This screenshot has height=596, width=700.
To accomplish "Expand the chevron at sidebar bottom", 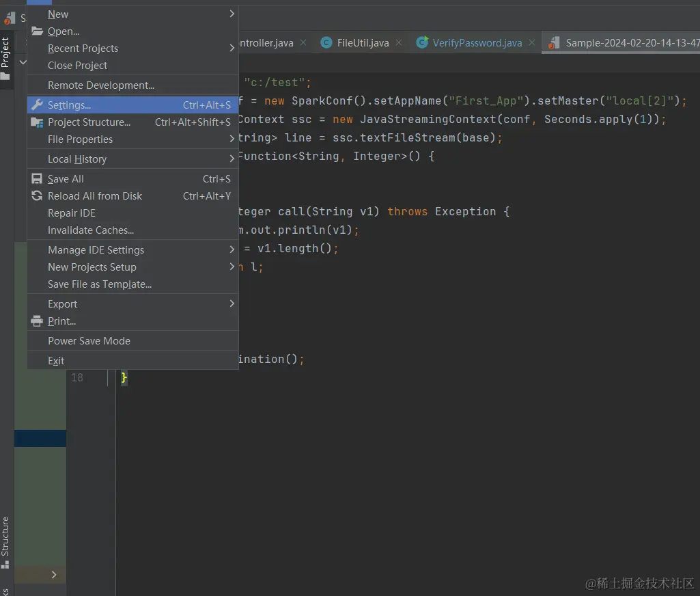I will [x=53, y=575].
